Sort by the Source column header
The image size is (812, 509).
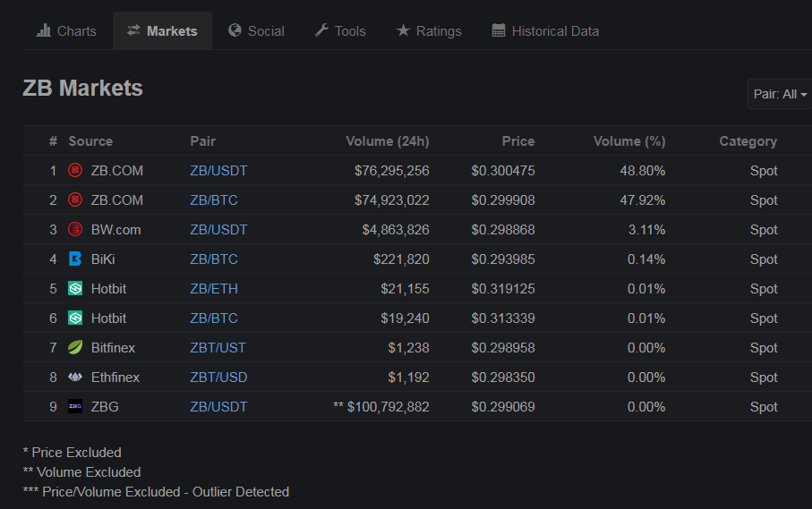tap(90, 141)
